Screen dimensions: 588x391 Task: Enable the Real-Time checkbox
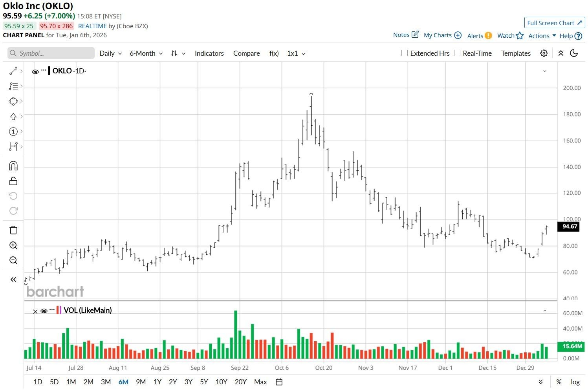(x=457, y=53)
